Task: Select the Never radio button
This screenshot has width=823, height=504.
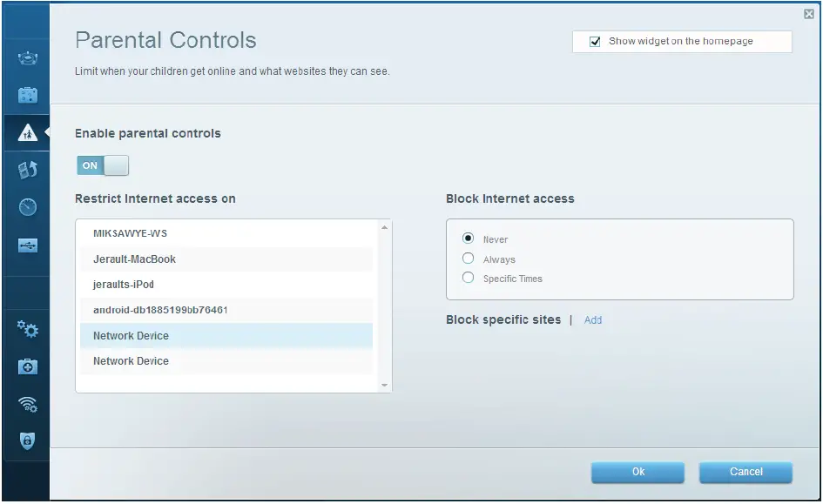Action: pos(468,239)
